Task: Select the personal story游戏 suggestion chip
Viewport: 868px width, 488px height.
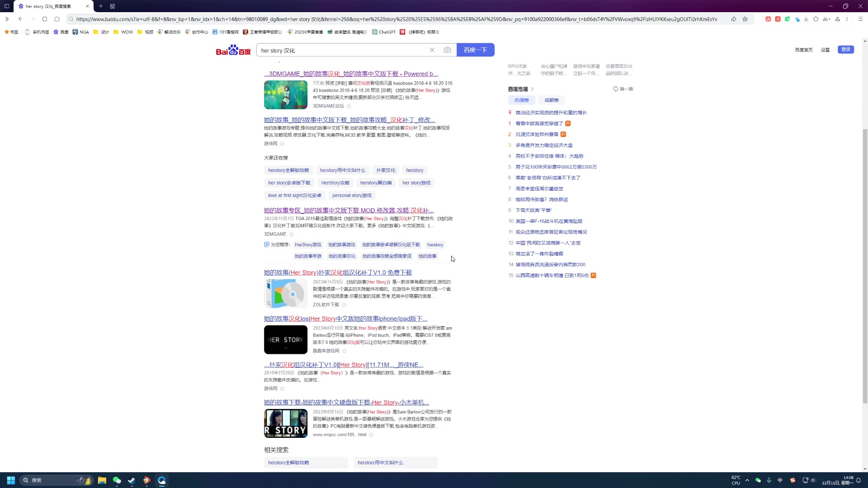Action: 352,196
